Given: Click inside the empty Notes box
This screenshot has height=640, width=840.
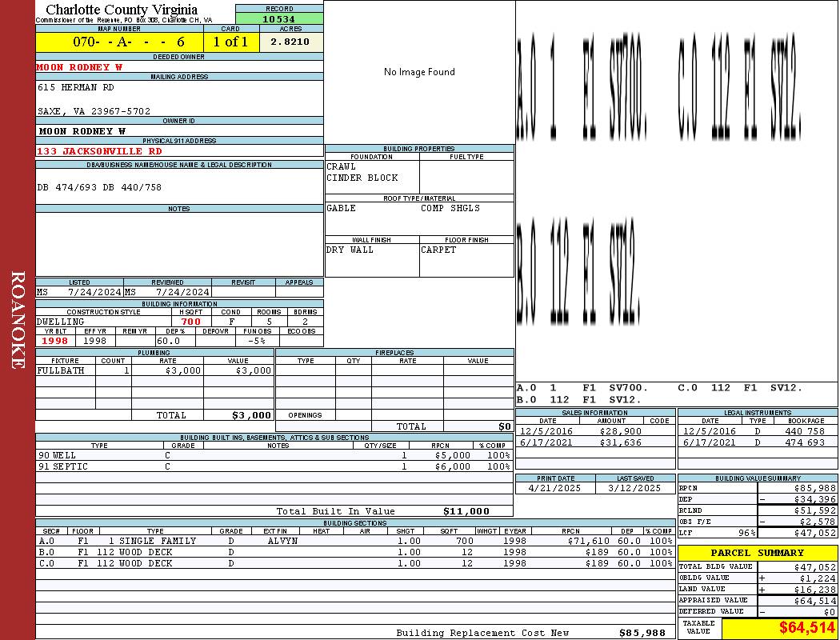Looking at the screenshot, I should pos(178,244).
